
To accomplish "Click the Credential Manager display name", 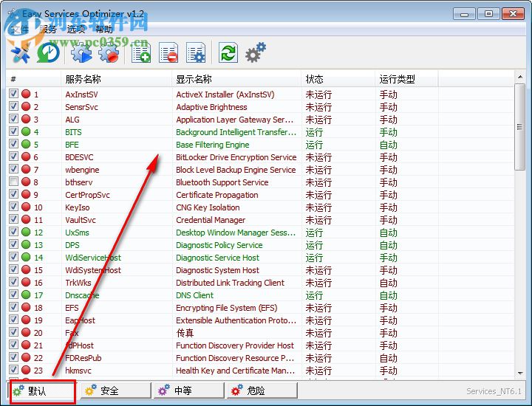I will tap(211, 220).
